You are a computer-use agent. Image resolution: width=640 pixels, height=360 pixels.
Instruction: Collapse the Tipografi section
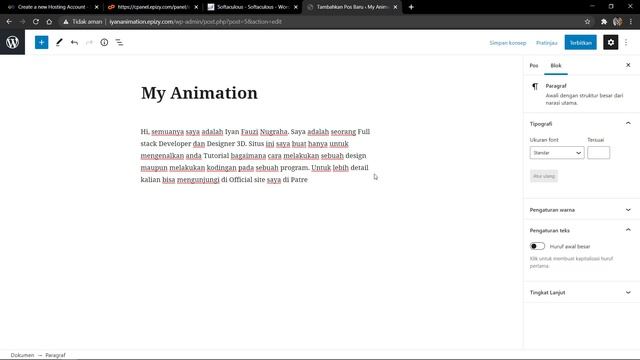[628, 123]
